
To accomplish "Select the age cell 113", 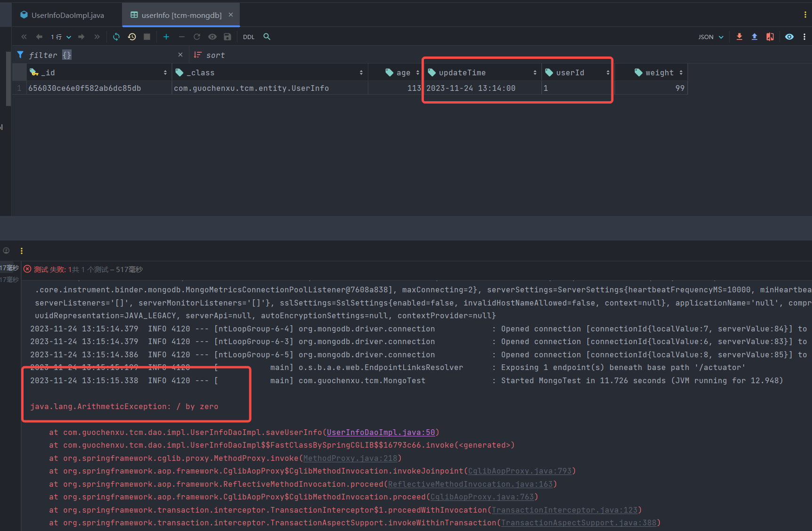I will (x=395, y=88).
